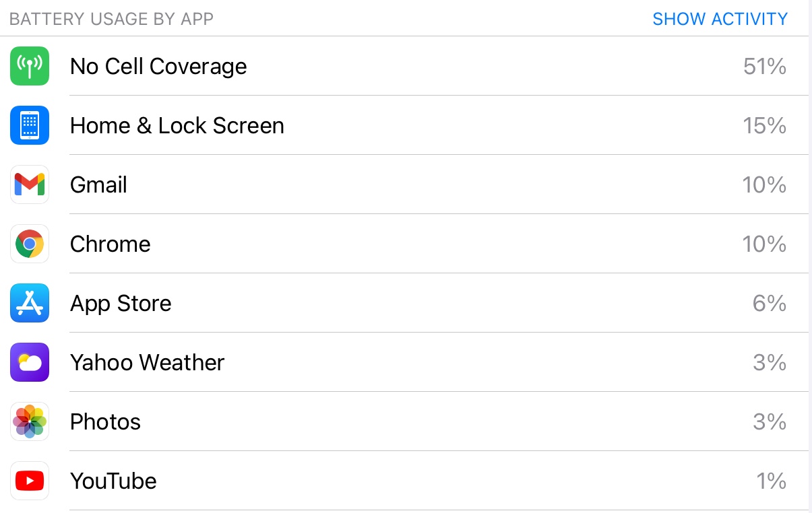
Task: Select the Yahoo Weather row label
Action: [x=147, y=362]
